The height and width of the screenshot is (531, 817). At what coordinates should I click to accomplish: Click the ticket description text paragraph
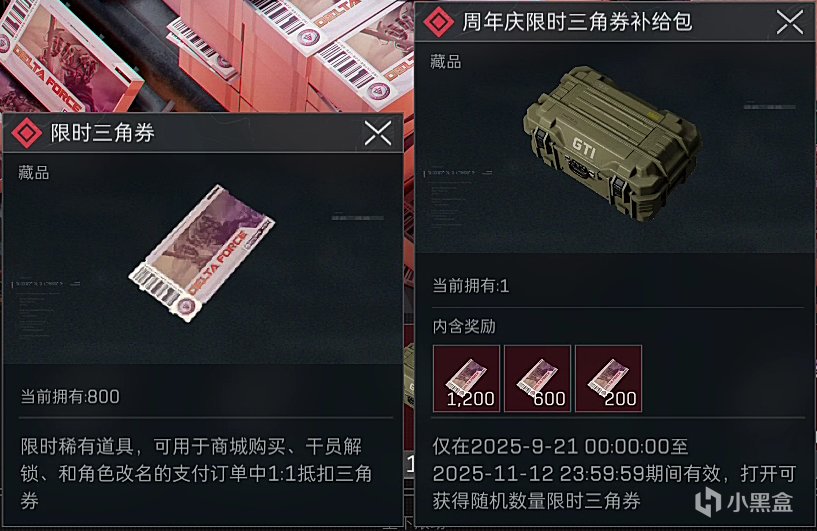196,474
